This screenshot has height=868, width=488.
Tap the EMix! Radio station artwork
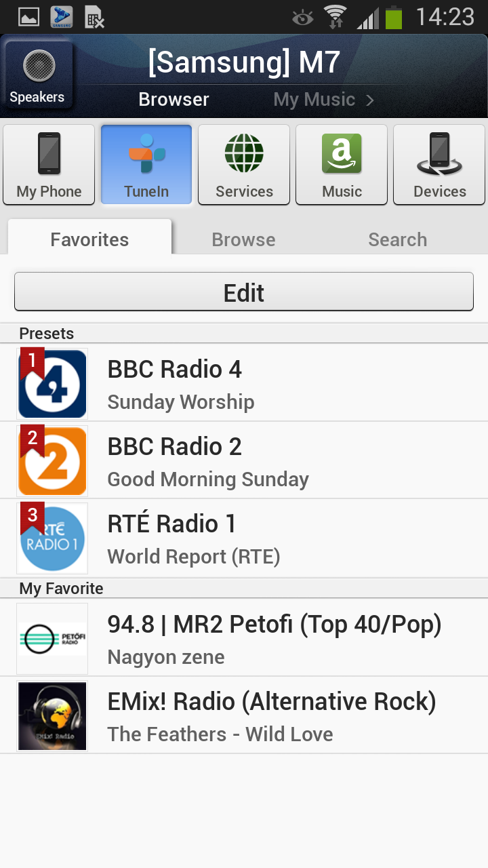pyautogui.click(x=52, y=715)
